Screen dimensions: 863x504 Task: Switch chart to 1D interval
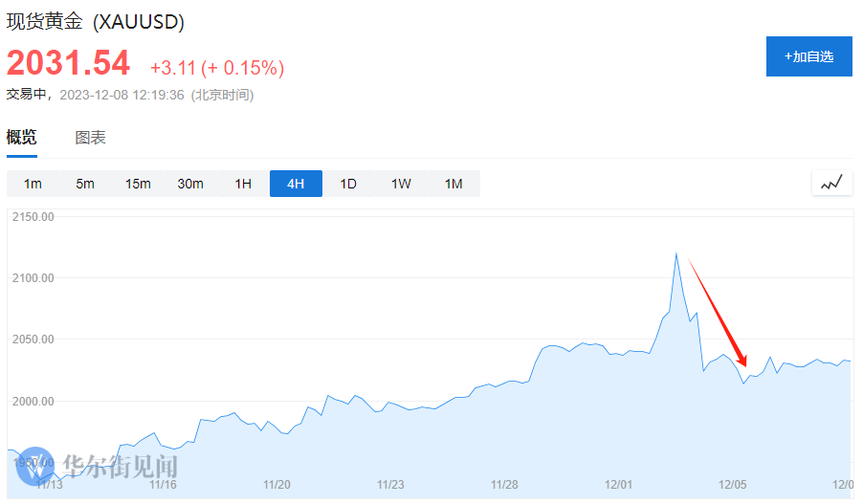348,184
